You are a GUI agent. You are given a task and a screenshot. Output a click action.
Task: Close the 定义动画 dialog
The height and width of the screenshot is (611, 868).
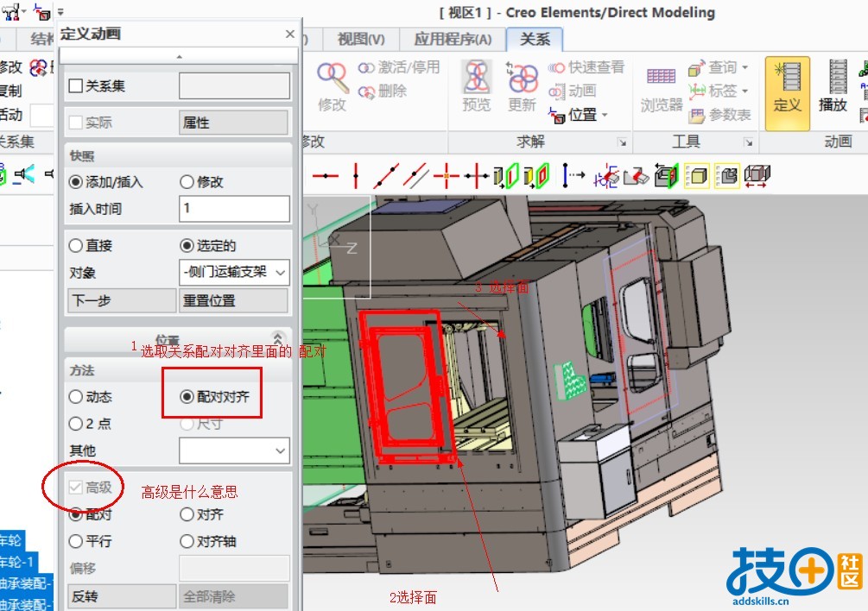click(x=290, y=35)
